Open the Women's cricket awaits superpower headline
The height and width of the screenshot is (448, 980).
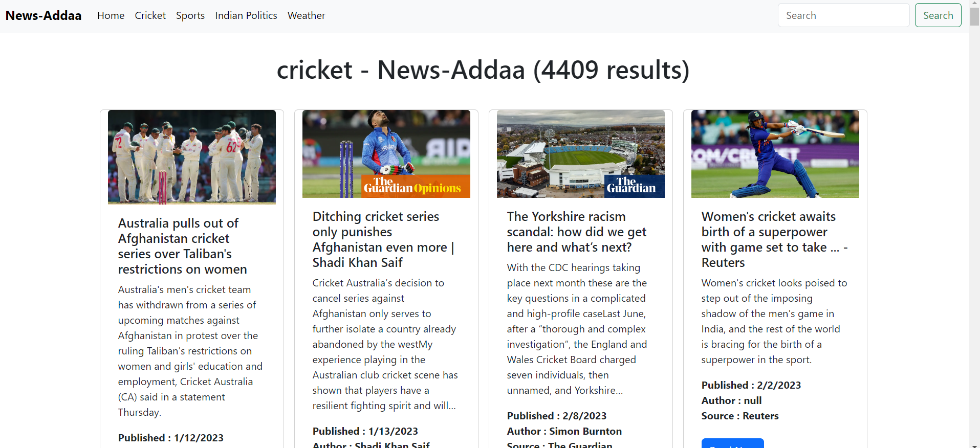[775, 239]
